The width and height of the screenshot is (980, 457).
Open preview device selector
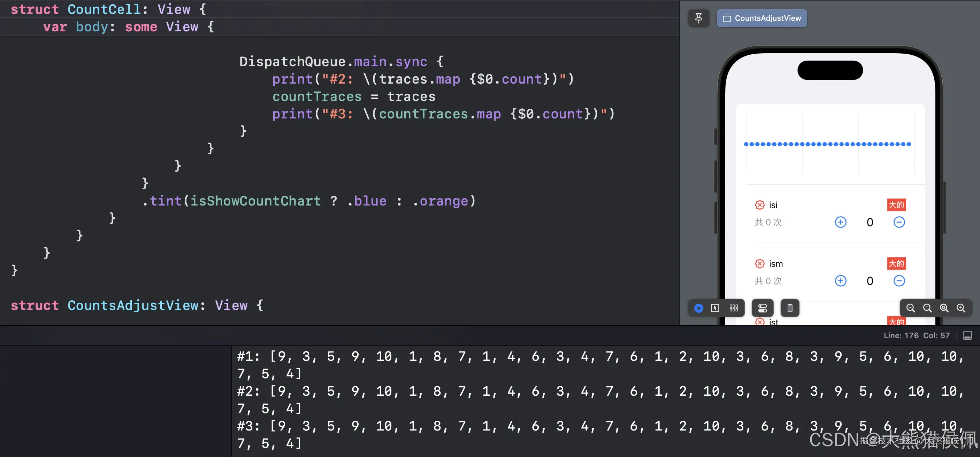[790, 308]
